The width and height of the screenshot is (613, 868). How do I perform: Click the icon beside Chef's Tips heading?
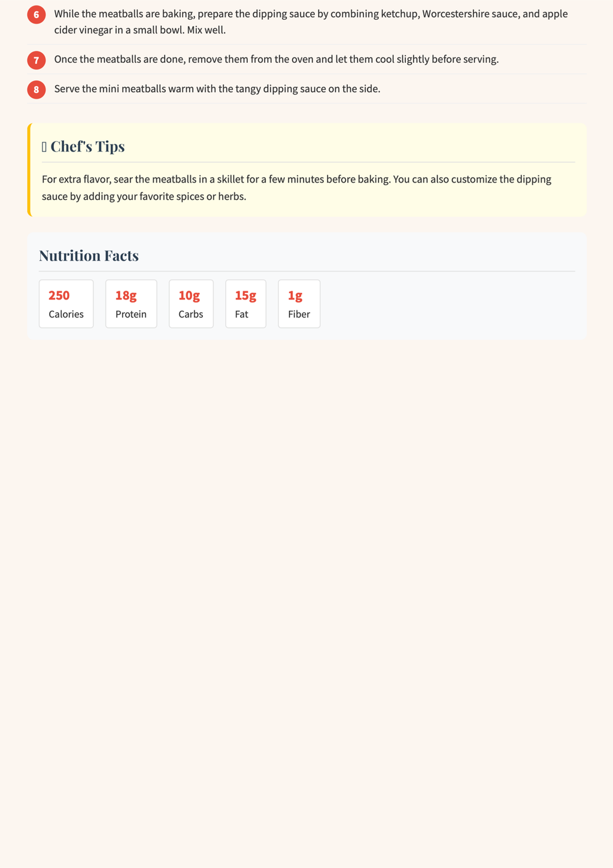[x=44, y=147]
